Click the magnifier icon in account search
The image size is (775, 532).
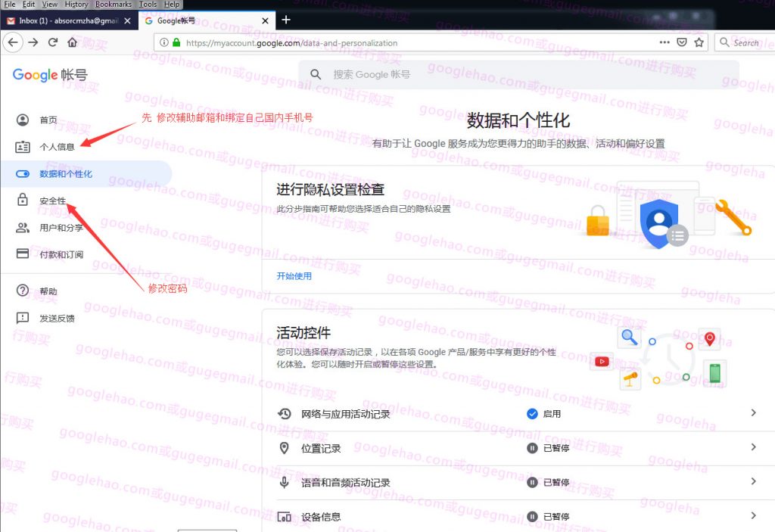click(x=316, y=75)
